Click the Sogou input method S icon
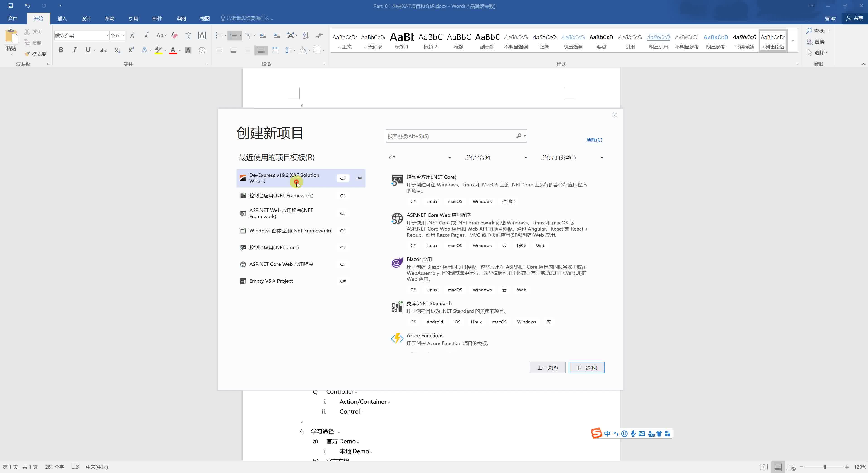Image resolution: width=868 pixels, height=473 pixels. (596, 433)
